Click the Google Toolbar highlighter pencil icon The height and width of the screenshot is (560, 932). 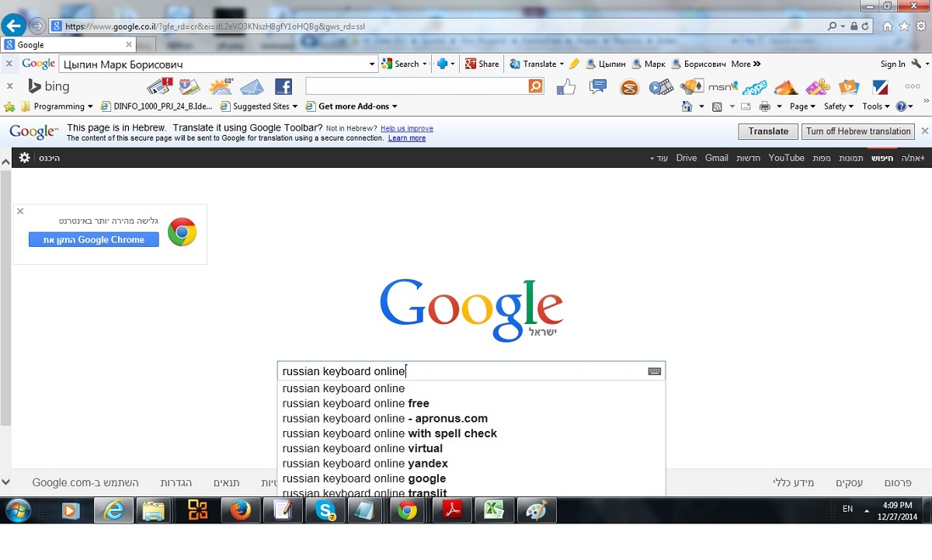click(575, 64)
